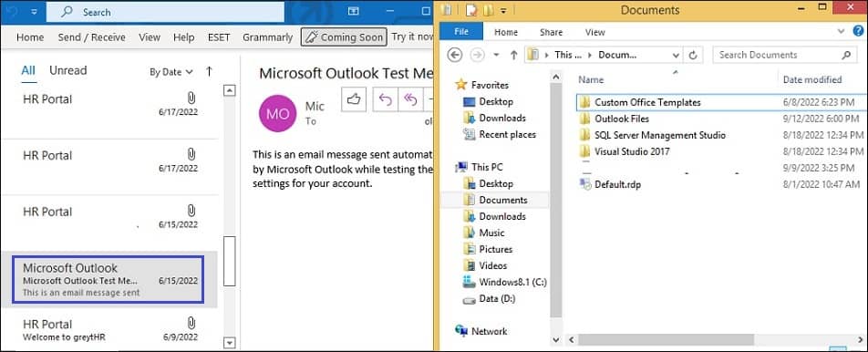Open the Send / Receive tab
The width and height of the screenshot is (868, 352).
[x=91, y=37]
